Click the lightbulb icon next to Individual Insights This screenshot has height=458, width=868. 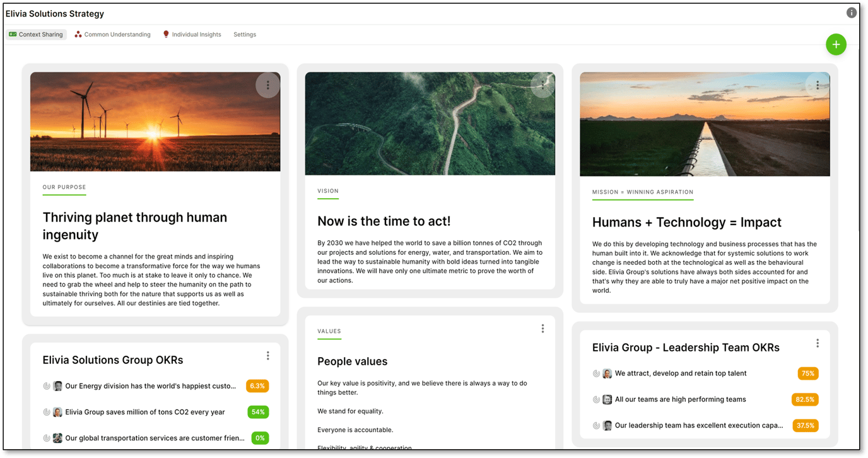(x=165, y=34)
